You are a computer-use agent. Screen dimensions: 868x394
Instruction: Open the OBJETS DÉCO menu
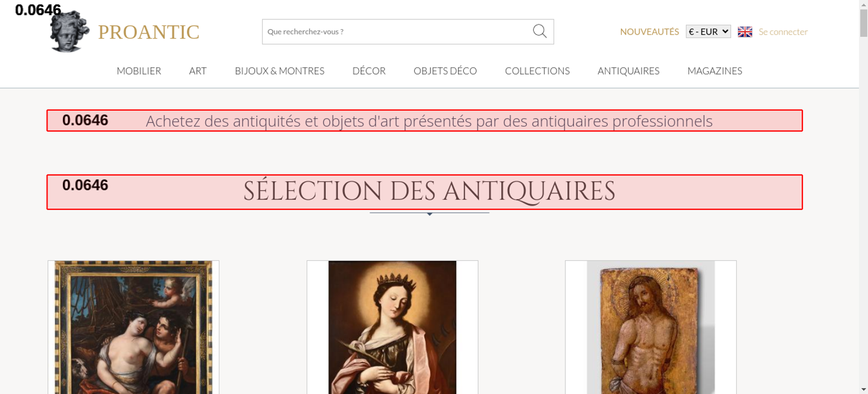pyautogui.click(x=445, y=71)
